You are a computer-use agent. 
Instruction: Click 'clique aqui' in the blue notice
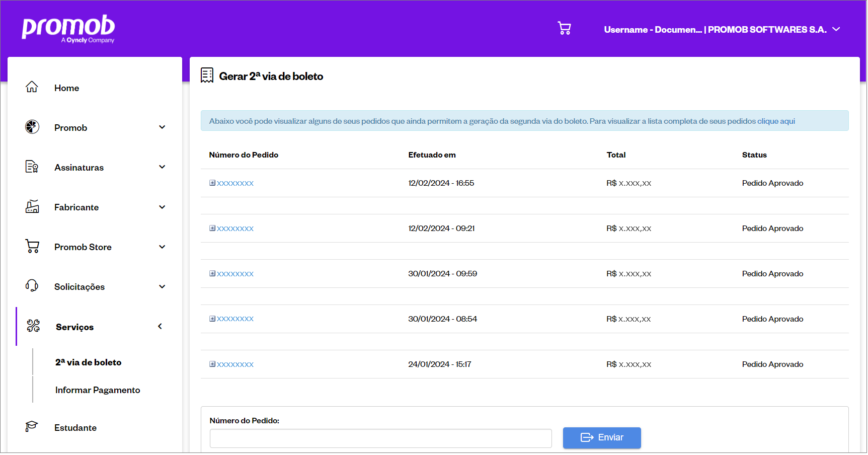point(776,121)
